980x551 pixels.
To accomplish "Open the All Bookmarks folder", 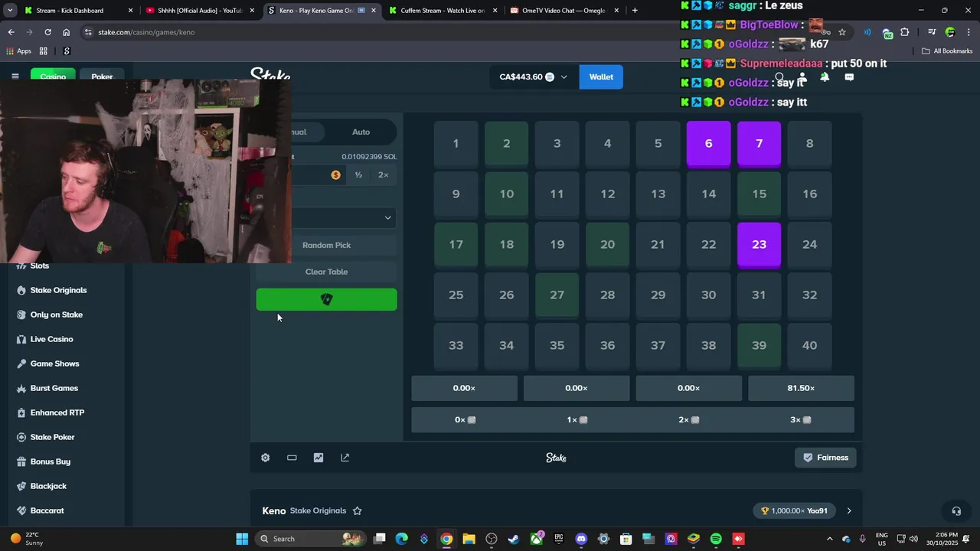I will 947,51.
